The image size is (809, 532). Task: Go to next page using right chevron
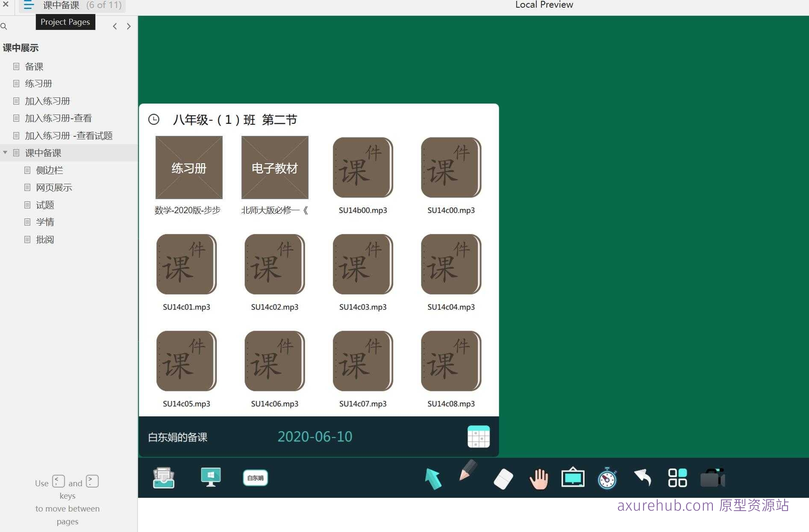tap(129, 26)
